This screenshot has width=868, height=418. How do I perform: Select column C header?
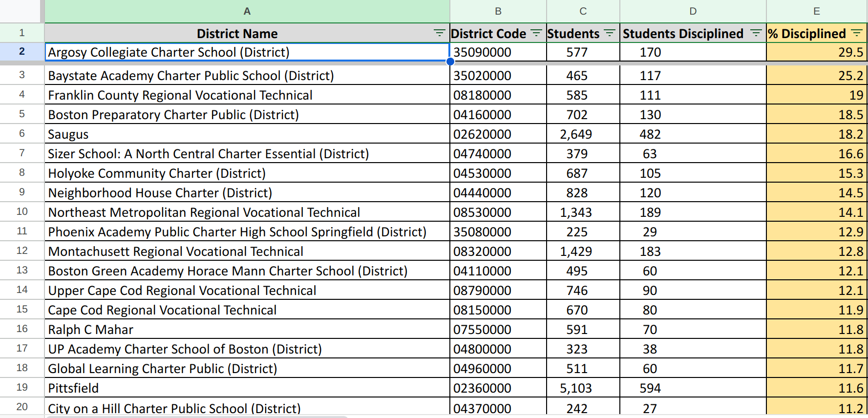tap(583, 11)
